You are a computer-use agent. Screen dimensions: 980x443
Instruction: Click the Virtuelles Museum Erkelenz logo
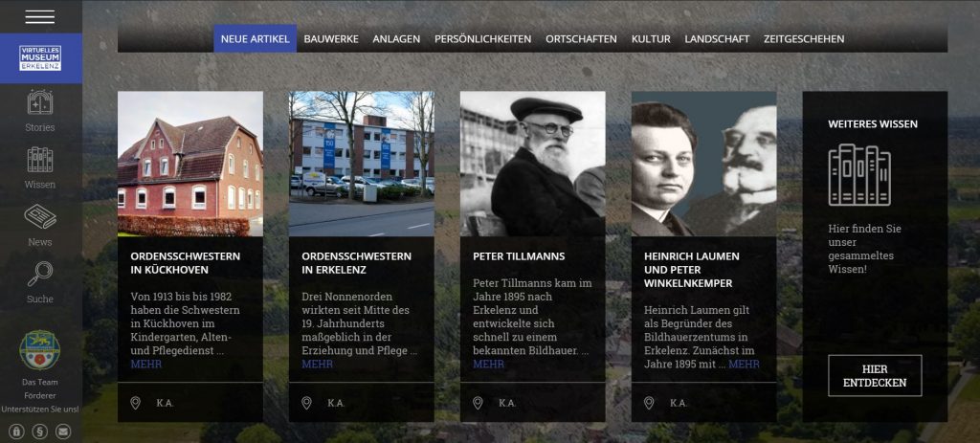coord(40,58)
